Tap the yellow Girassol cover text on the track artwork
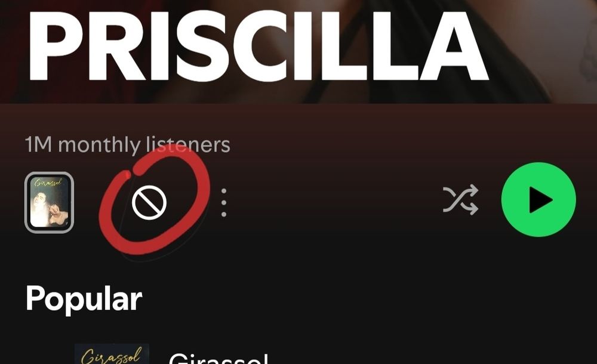The height and width of the screenshot is (364, 597). 112,356
